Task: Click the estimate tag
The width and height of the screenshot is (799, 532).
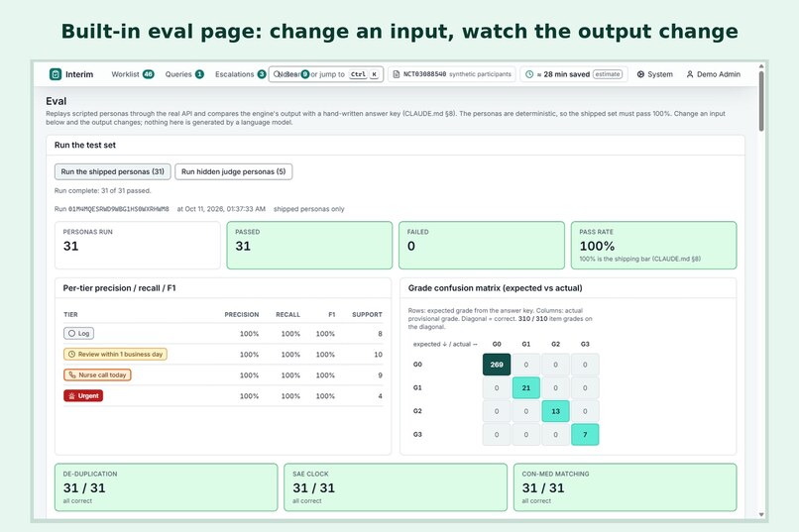Action: pyautogui.click(x=608, y=74)
